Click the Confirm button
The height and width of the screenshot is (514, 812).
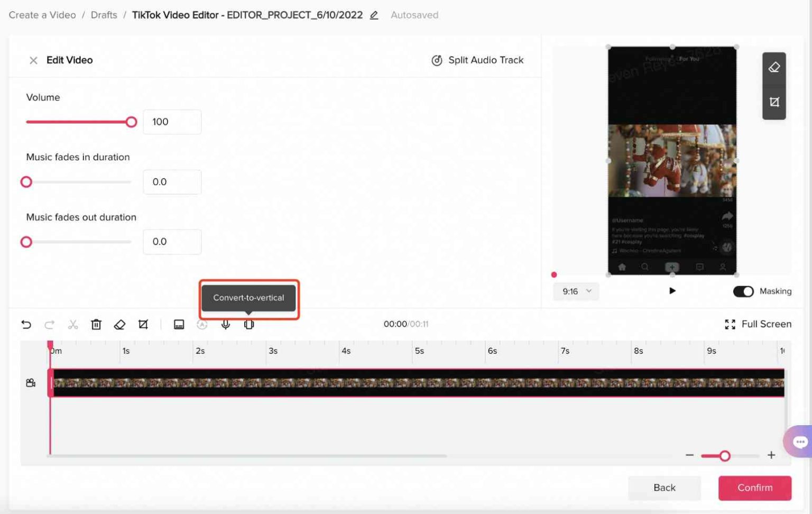click(x=754, y=488)
